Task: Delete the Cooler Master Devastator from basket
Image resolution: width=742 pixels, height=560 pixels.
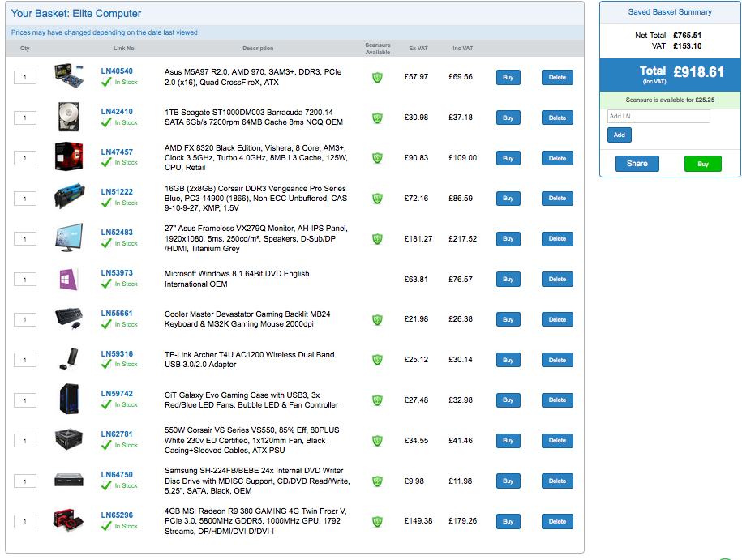Action: point(557,320)
